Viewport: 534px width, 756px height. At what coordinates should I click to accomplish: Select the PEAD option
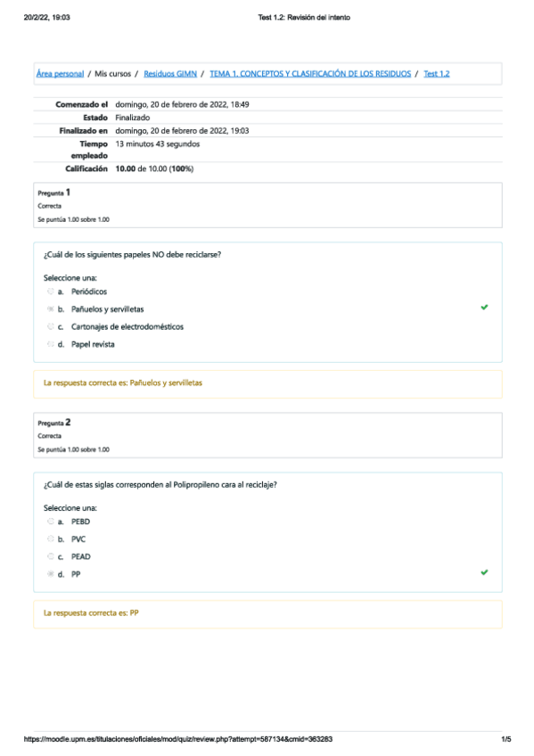click(51, 557)
